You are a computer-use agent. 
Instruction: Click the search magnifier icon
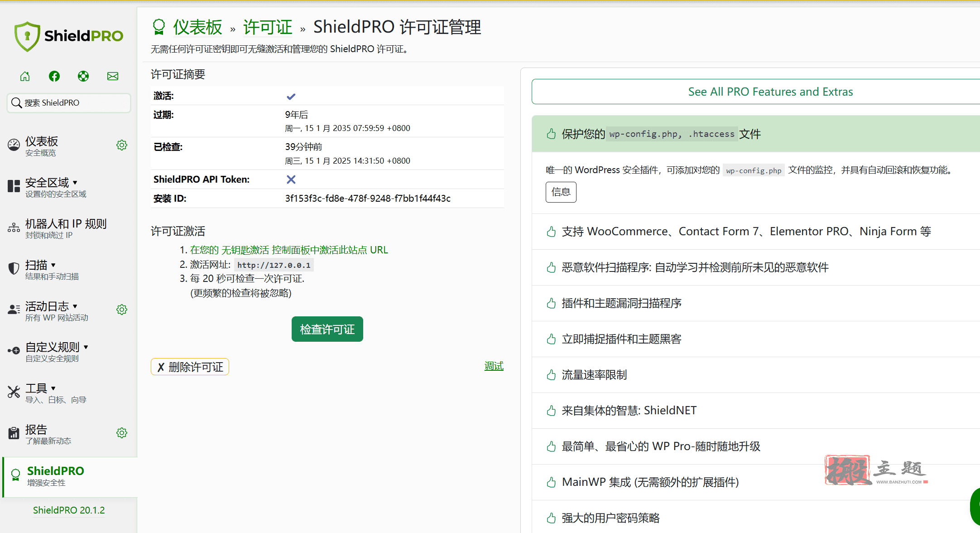tap(16, 103)
